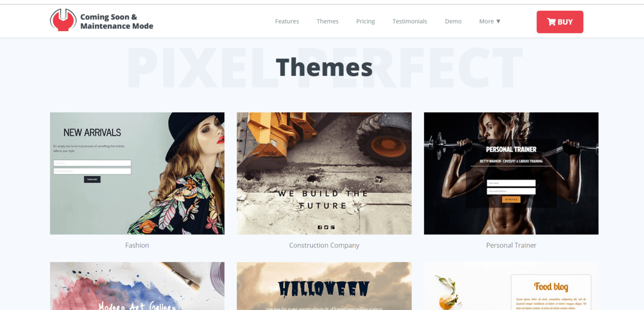This screenshot has width=644, height=310.
Task: Click the Fashion caption link
Action: pyautogui.click(x=137, y=245)
